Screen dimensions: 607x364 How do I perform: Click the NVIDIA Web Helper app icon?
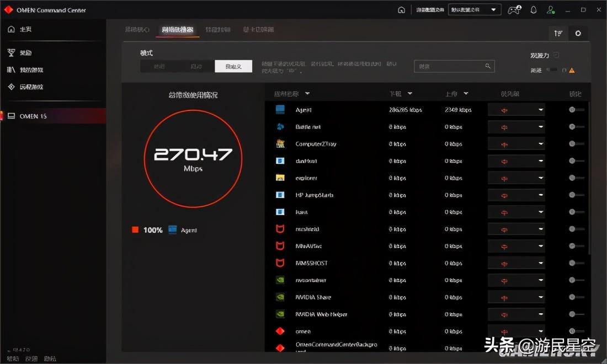(280, 314)
